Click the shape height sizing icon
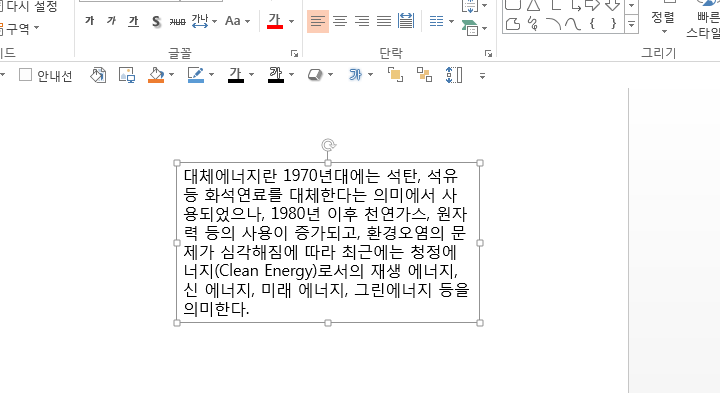The image size is (720, 393). point(454,75)
